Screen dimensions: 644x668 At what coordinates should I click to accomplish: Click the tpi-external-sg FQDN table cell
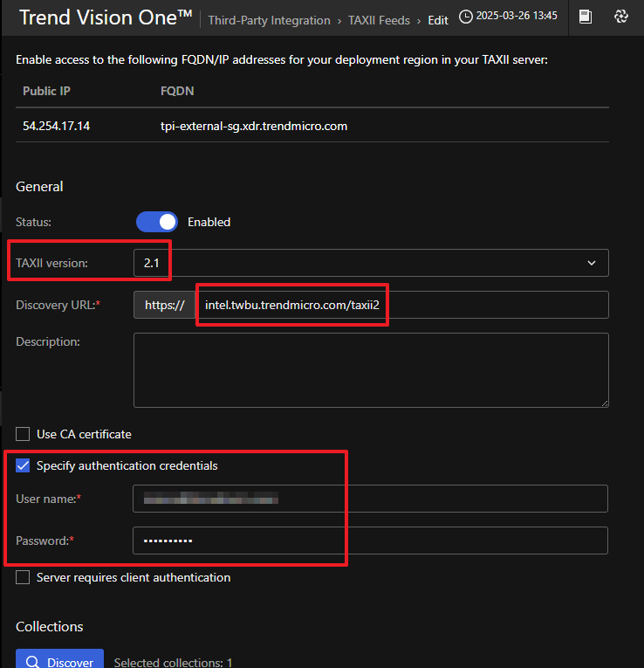254,126
